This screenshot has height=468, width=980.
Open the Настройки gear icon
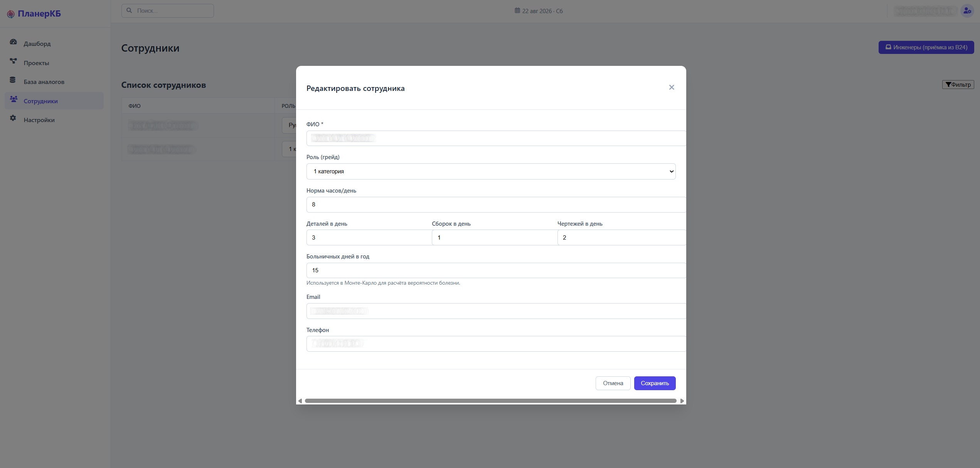(13, 118)
